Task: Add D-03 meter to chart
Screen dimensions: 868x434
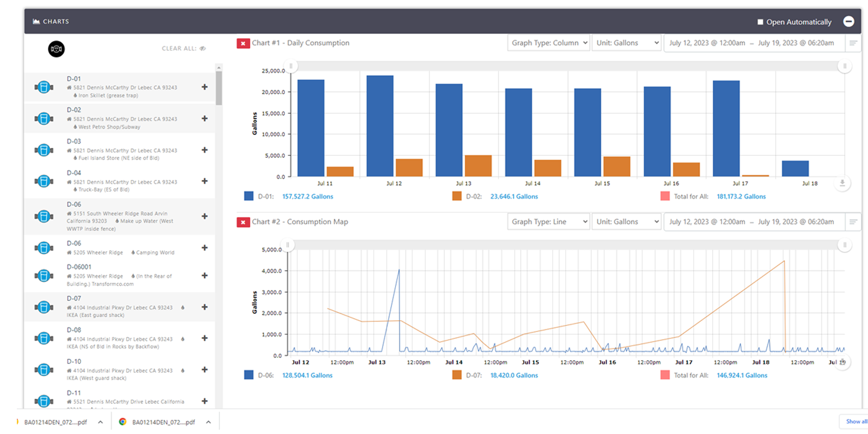Action: tap(204, 150)
